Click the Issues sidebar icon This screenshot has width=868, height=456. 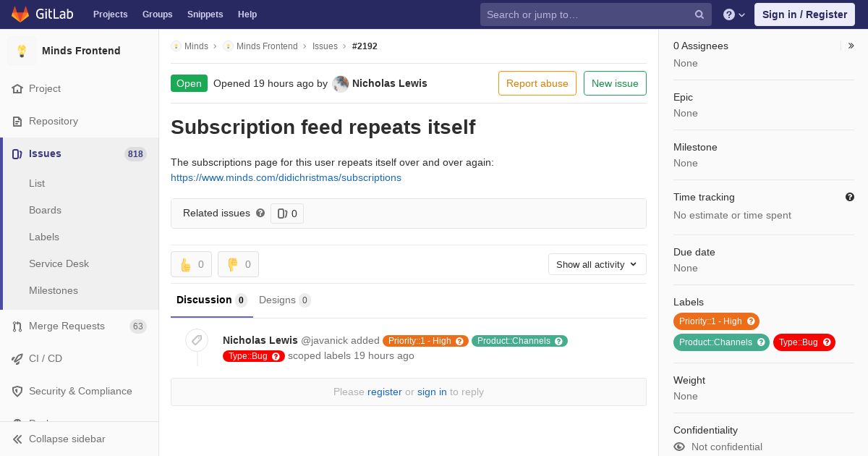click(17, 153)
